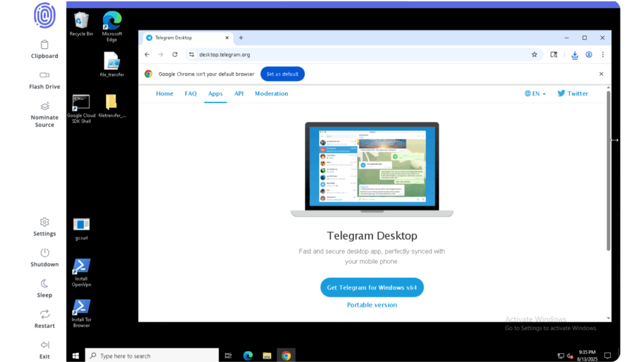Click the search-tabs icon next to bookmark star
This screenshot has height=362, width=644.
[x=553, y=55]
